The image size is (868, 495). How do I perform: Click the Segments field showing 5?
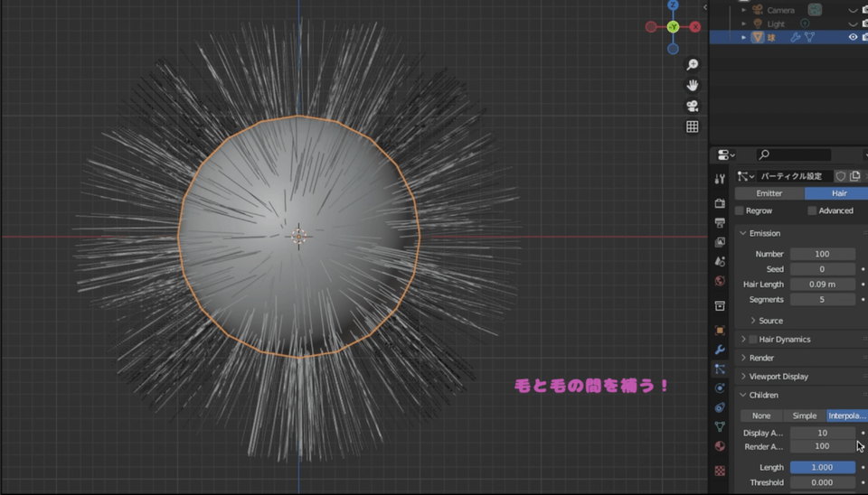822,299
